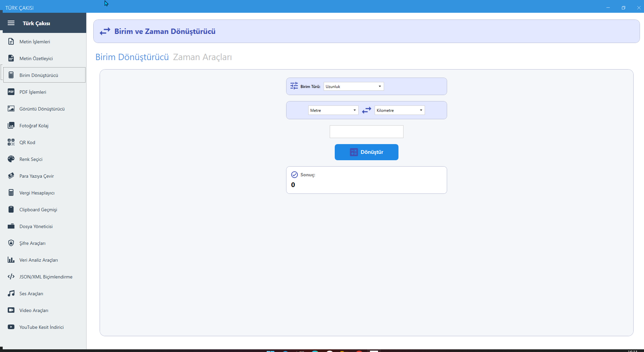Click the Clipboard Geçmişi icon
The image size is (644, 352).
click(x=11, y=210)
